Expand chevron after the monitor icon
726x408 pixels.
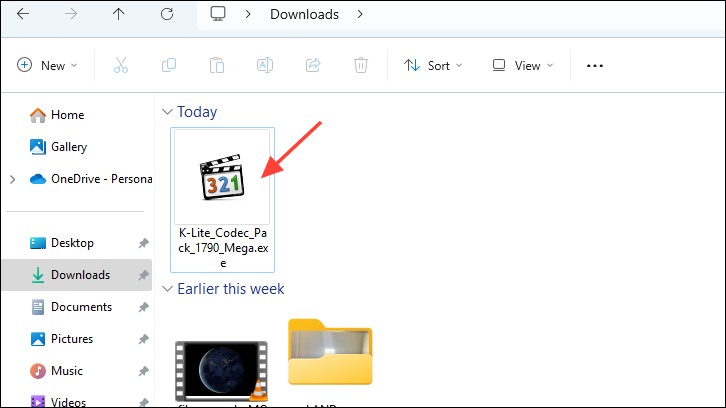[x=248, y=14]
